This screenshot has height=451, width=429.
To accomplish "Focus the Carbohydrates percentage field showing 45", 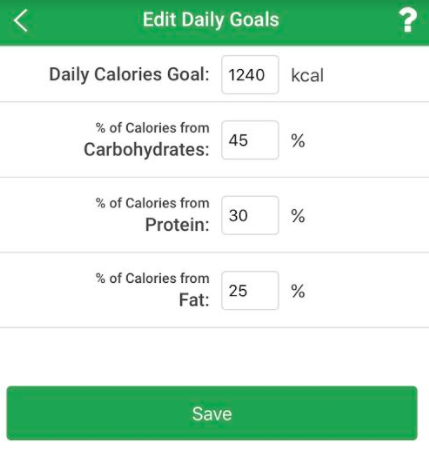I will [250, 140].
